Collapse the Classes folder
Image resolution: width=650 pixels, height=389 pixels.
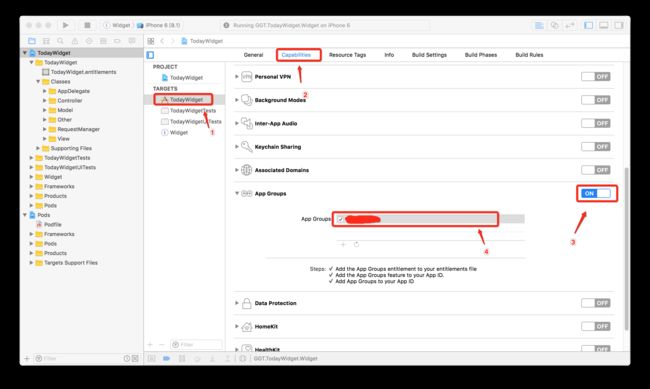coord(38,81)
